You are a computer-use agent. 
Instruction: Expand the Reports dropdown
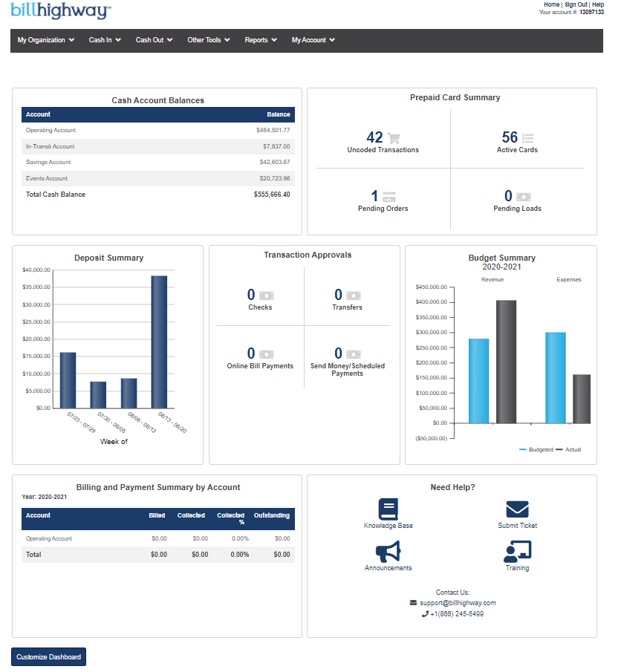[x=260, y=40]
